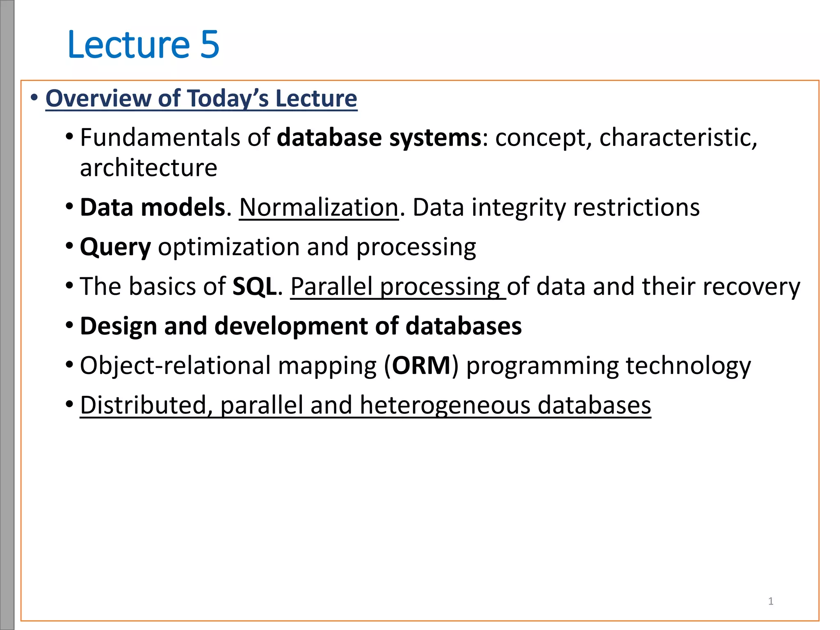Click the gray vertical bar at left edge

point(7,315)
